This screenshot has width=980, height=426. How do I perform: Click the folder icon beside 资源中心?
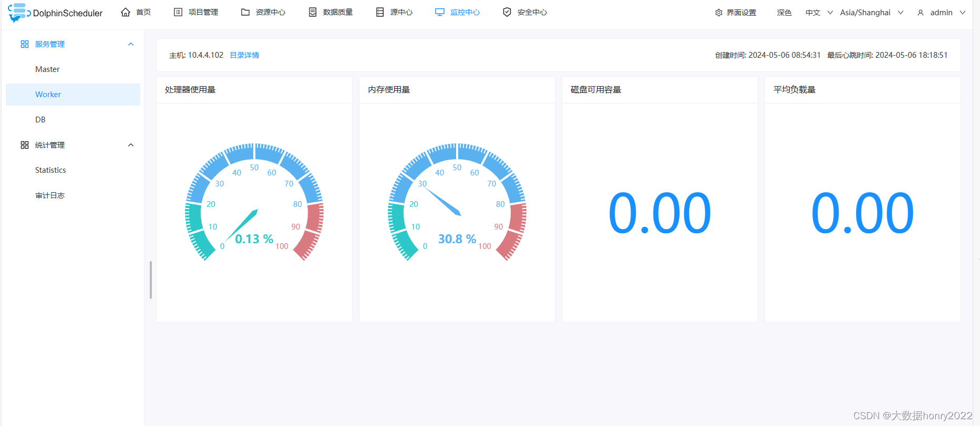[x=245, y=12]
